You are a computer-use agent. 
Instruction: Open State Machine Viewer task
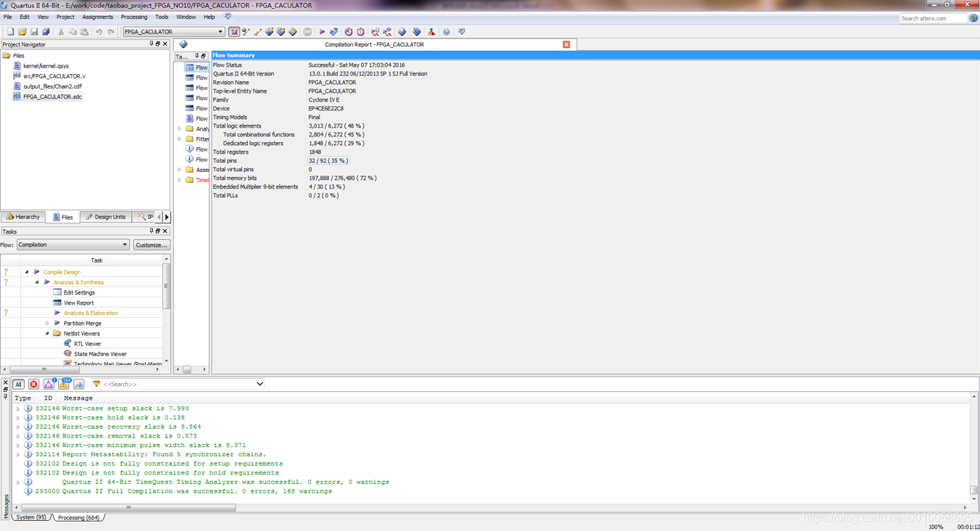pyautogui.click(x=100, y=354)
